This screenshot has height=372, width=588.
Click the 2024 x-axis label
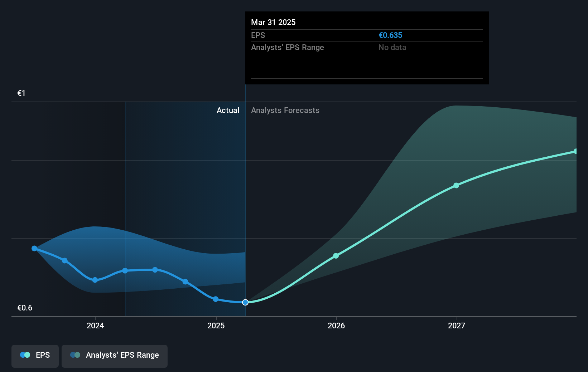95,325
